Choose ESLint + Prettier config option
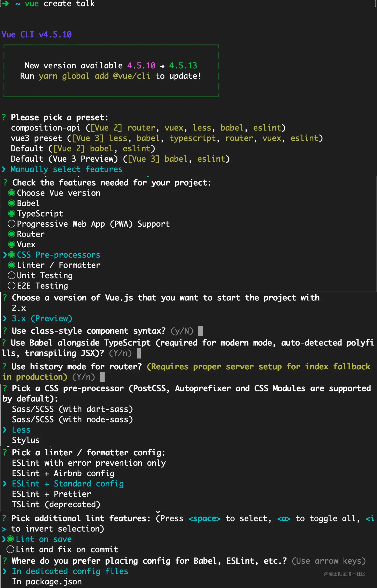 [x=51, y=494]
